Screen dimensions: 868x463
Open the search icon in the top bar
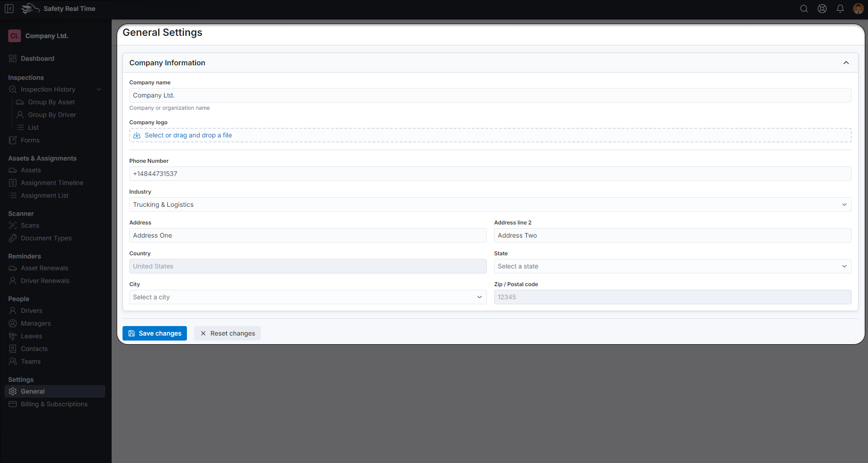(804, 8)
